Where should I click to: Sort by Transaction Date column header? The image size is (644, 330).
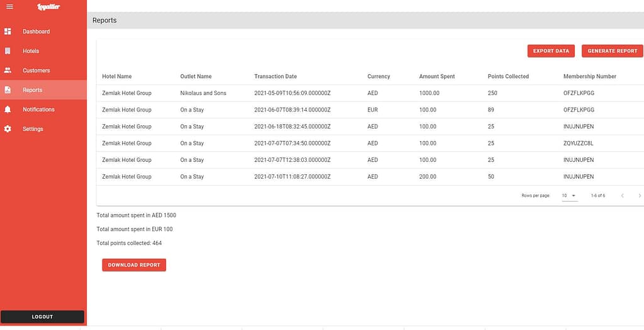275,77
